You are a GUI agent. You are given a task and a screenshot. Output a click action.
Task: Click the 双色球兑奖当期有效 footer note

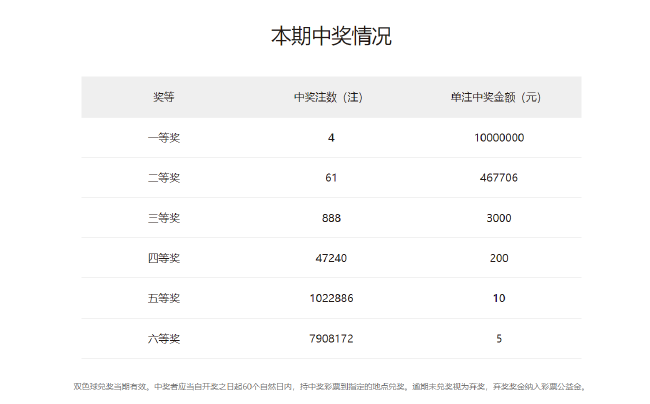(x=330, y=387)
